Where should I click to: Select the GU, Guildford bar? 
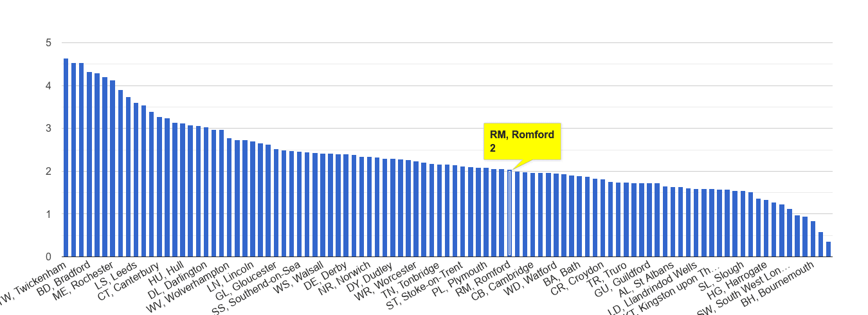click(649, 220)
